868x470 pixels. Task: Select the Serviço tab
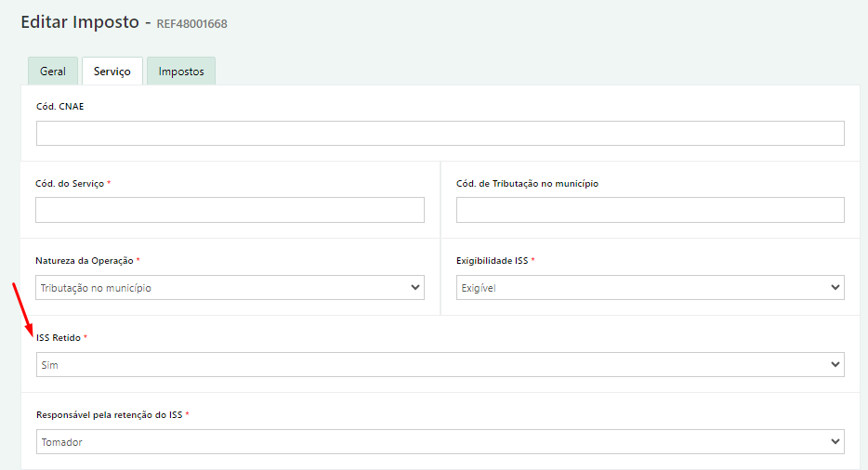coord(112,71)
